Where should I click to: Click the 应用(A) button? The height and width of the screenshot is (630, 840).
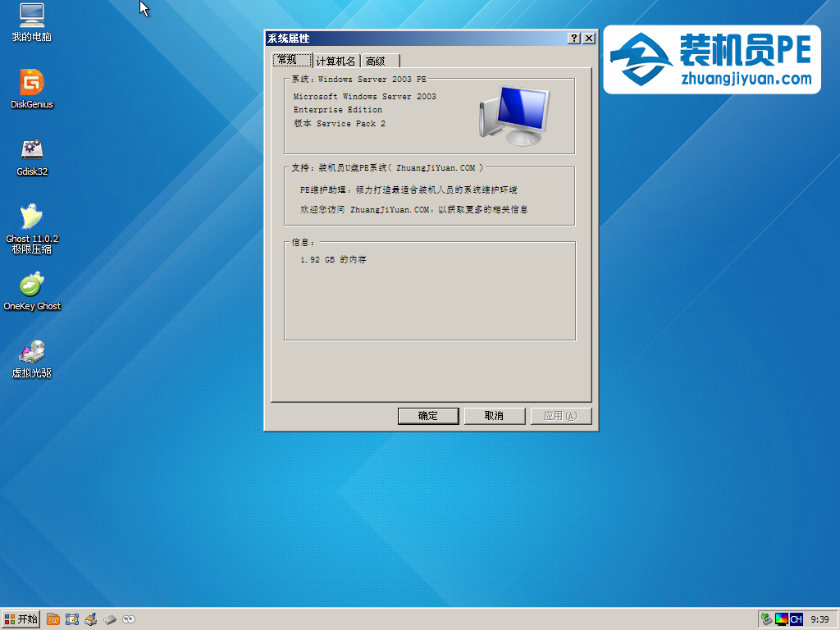560,416
